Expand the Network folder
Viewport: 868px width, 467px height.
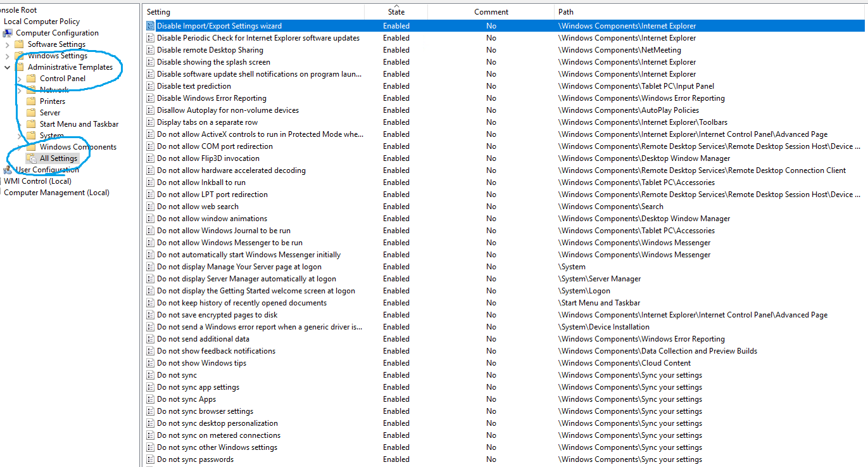click(x=19, y=90)
